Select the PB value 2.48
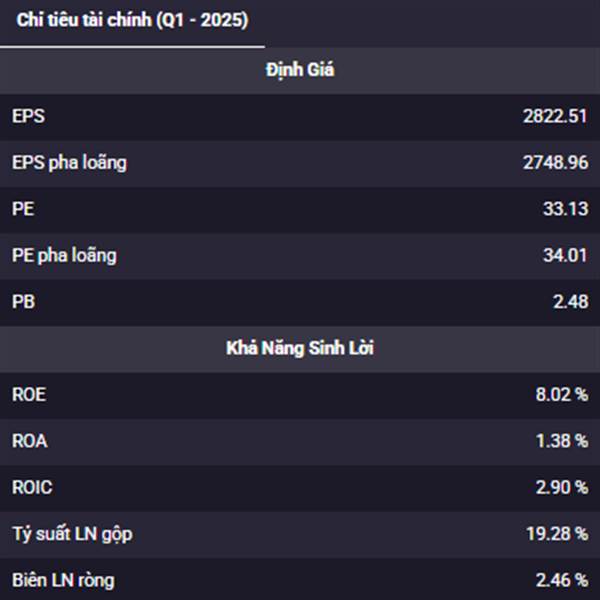Viewport: 600px width, 600px height. coord(571,302)
